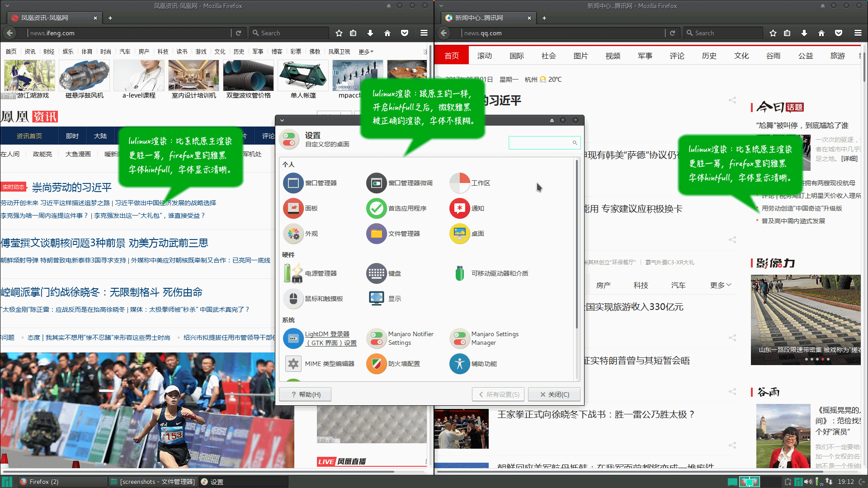Open LightDM GTK greeter settings
The height and width of the screenshot is (488, 868).
(320, 338)
